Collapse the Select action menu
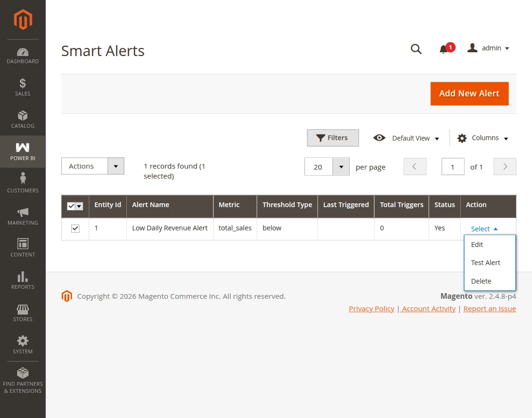 click(x=484, y=228)
